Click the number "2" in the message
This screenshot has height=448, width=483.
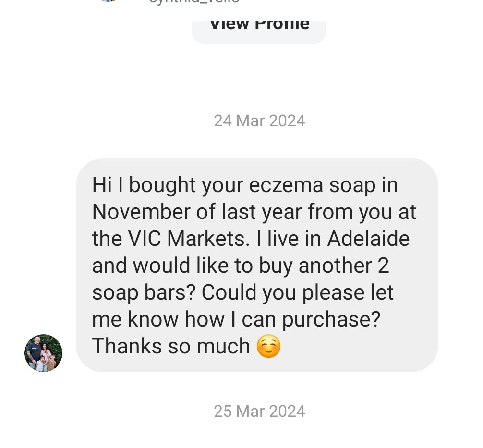click(x=383, y=266)
